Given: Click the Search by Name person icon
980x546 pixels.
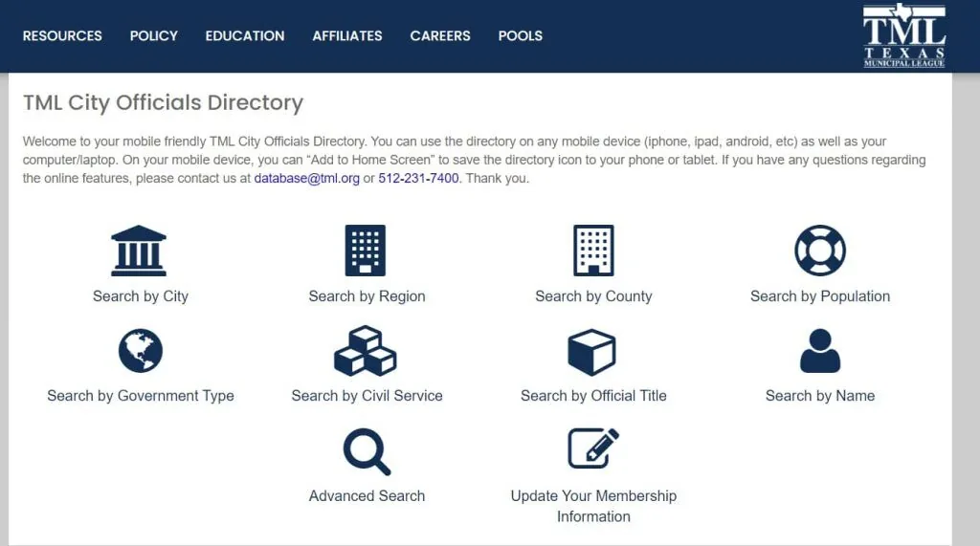Looking at the screenshot, I should pyautogui.click(x=820, y=351).
